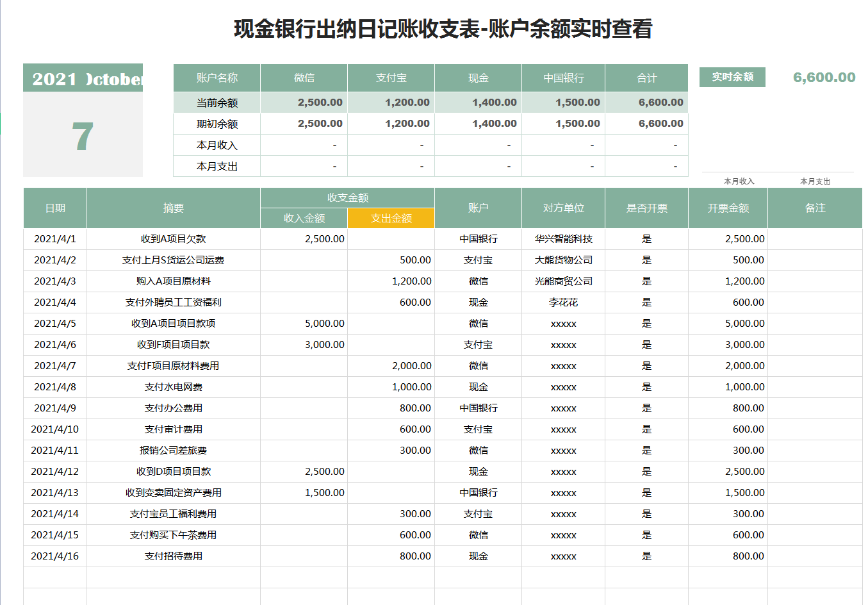Select summary cell 支付上月S货运公司运费
The image size is (868, 605).
point(173,260)
